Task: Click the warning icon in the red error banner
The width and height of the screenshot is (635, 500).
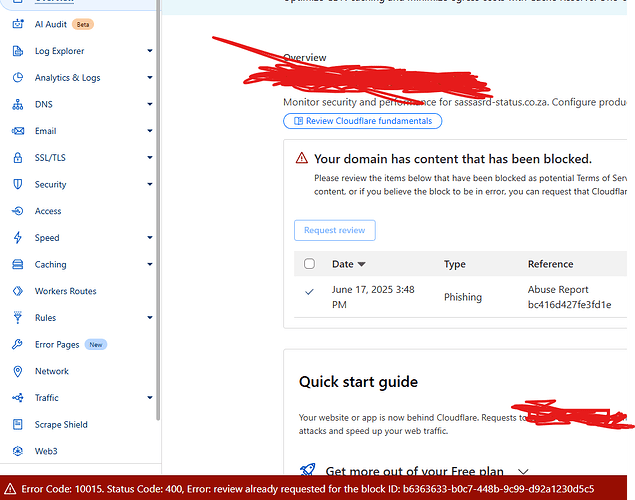Action: (x=10, y=489)
